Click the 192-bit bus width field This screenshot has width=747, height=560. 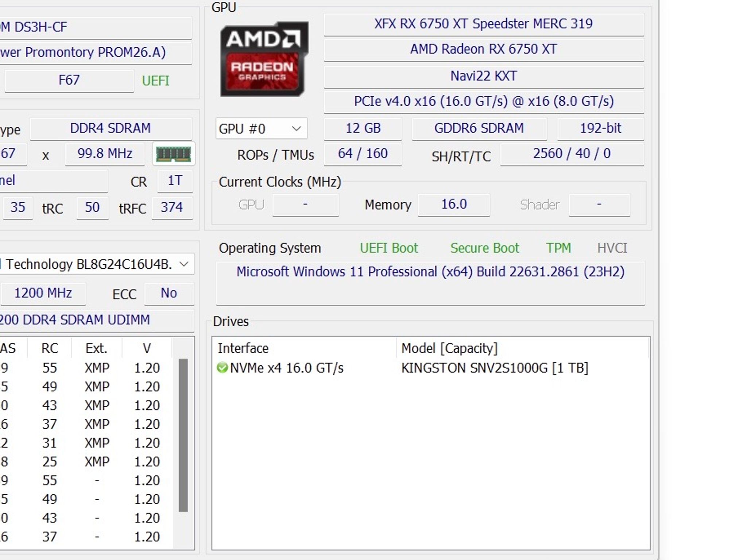pos(600,129)
